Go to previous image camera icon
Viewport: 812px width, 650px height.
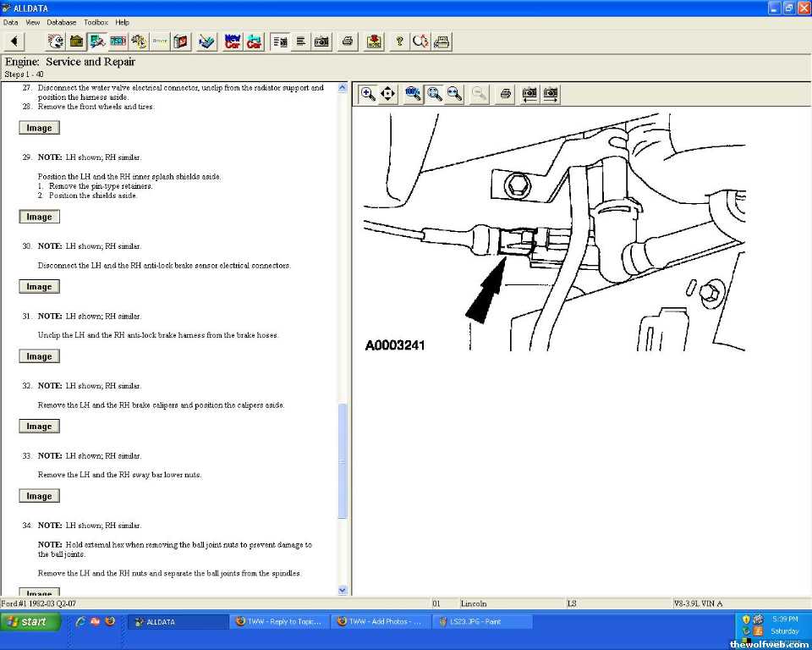pyautogui.click(x=529, y=94)
